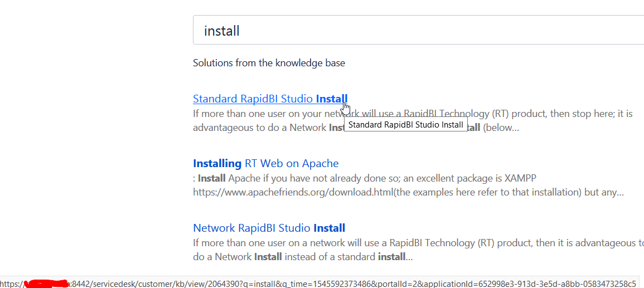Click the browser status bar URL at bottom
Viewport: 644px width, 288px height.
tap(319, 283)
